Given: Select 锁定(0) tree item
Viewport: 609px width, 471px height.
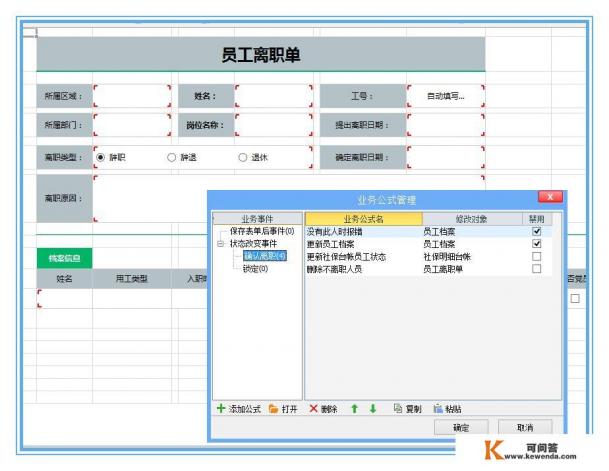Looking at the screenshot, I should coord(255,268).
